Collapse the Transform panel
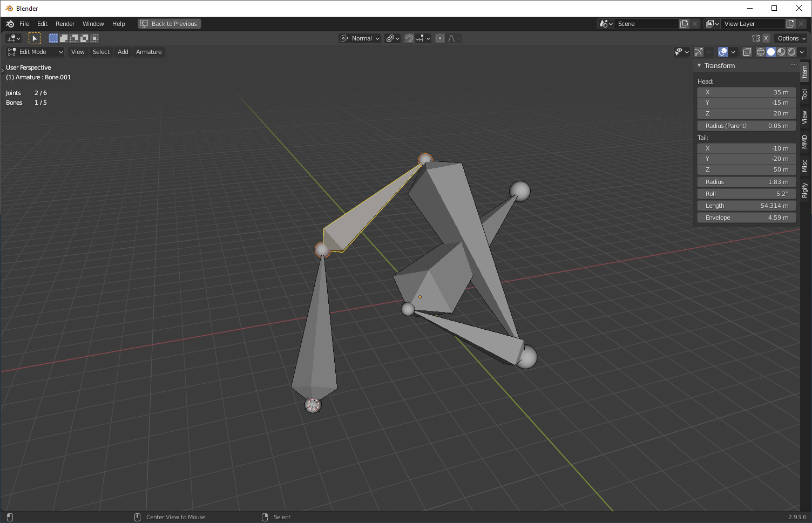 (x=699, y=65)
